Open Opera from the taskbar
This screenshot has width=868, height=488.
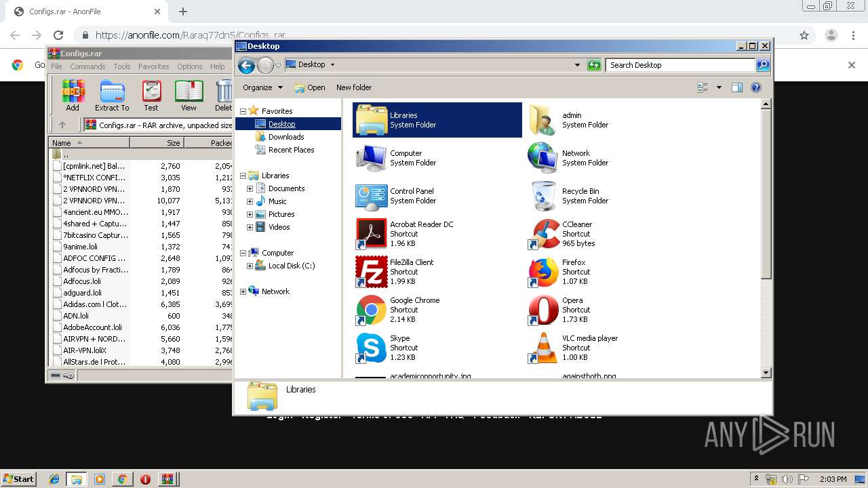[145, 479]
